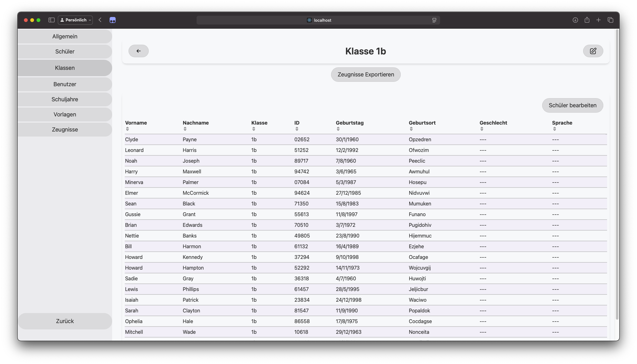Click the edit pencil icon for Klasse 1b
The image size is (637, 364).
pos(593,51)
